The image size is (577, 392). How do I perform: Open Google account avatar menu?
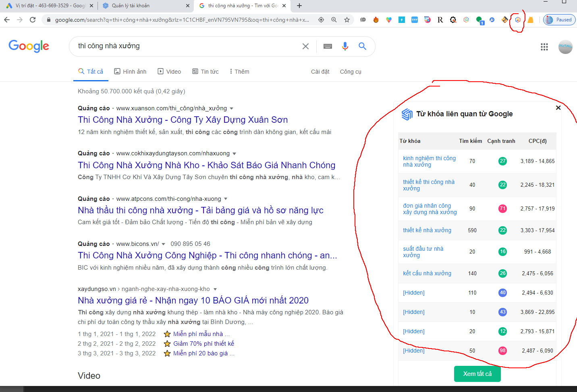pos(565,47)
